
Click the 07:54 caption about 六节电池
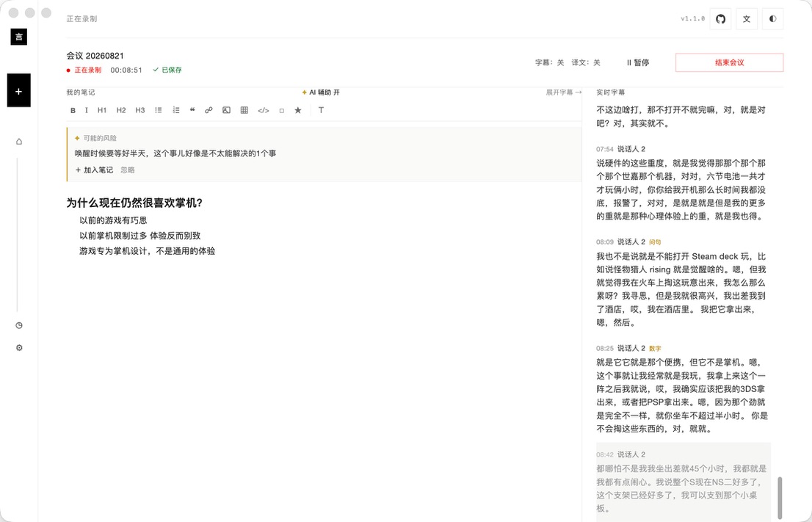pos(681,189)
